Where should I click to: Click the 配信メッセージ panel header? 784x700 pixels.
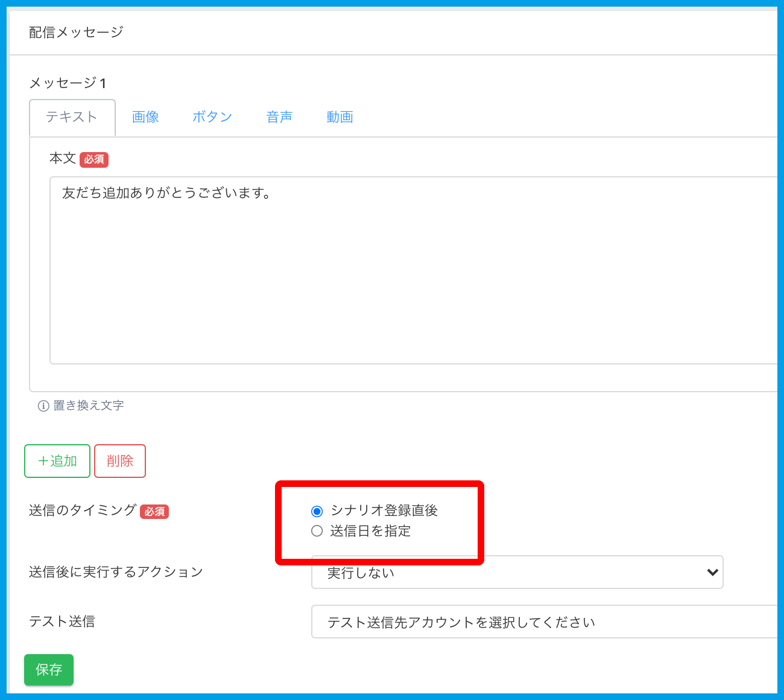pyautogui.click(x=76, y=33)
